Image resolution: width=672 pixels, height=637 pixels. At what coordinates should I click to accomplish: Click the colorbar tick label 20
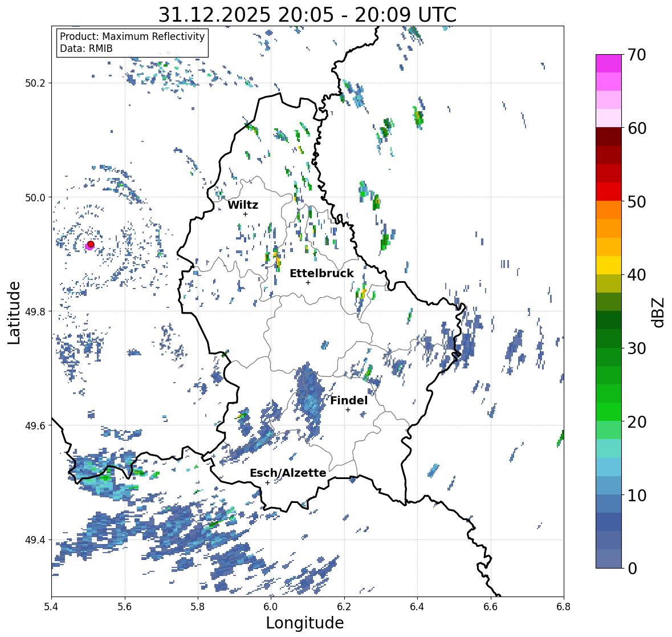[637, 422]
